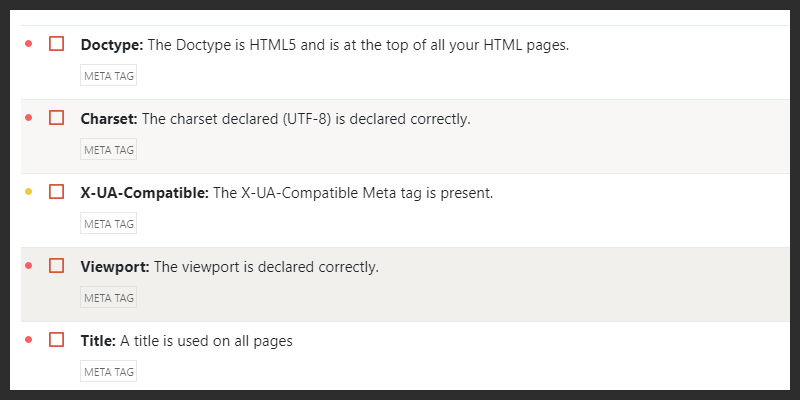The width and height of the screenshot is (800, 400).
Task: Select the META TAG tag under Title
Action: 108,371
